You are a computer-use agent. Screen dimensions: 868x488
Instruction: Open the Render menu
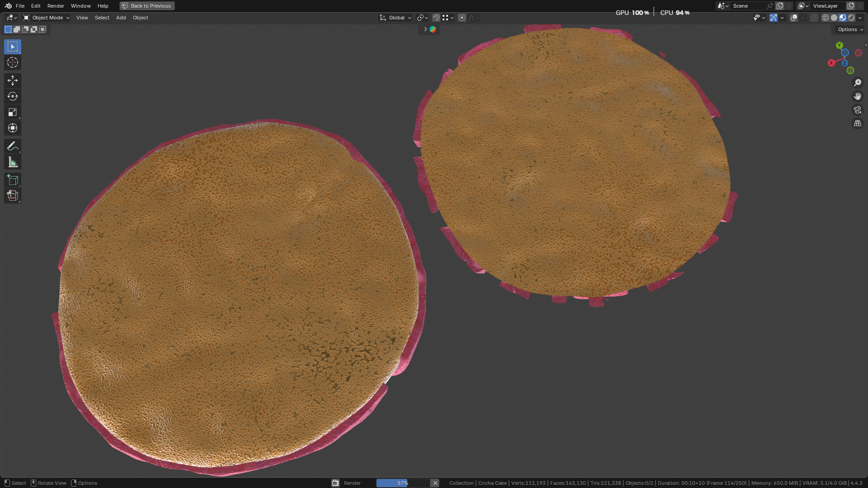click(x=56, y=6)
